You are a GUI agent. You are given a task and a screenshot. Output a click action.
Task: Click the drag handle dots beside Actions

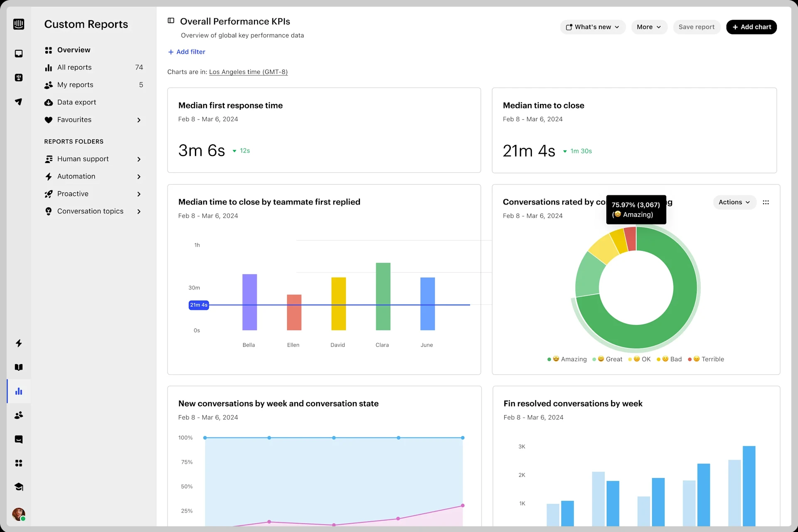click(x=766, y=202)
